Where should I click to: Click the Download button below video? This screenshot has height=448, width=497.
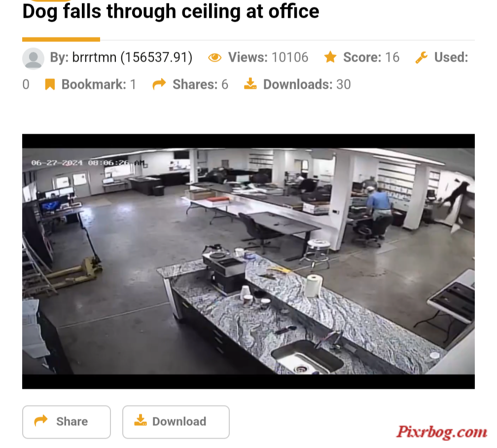[x=176, y=422]
